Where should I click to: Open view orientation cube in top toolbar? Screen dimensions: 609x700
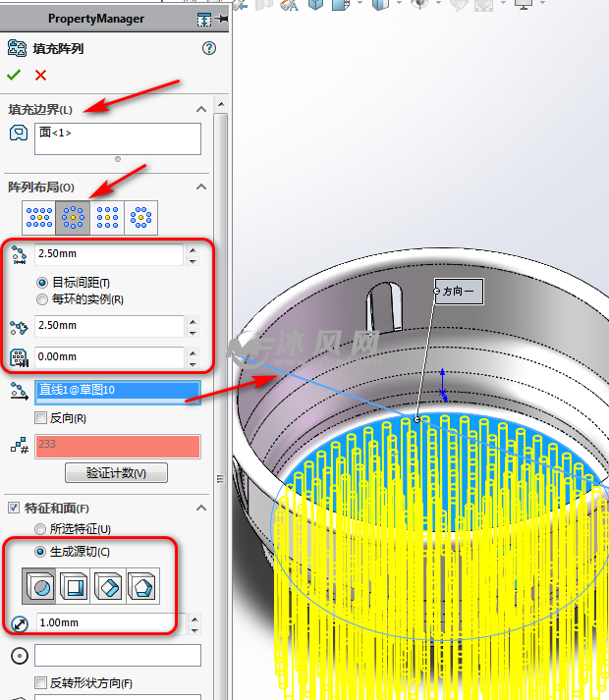pos(316,5)
